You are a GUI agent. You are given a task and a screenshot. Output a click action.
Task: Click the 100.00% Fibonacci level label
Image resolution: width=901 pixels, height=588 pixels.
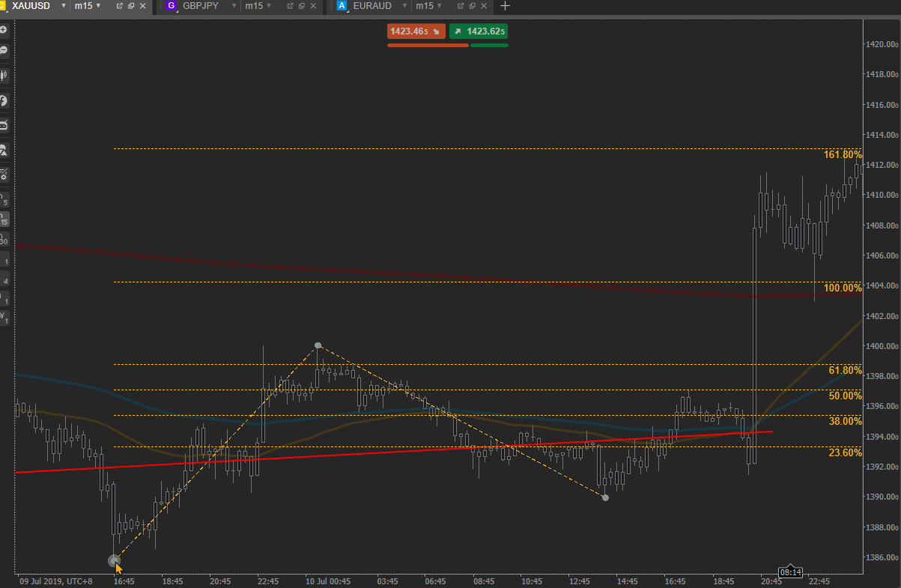(843, 288)
